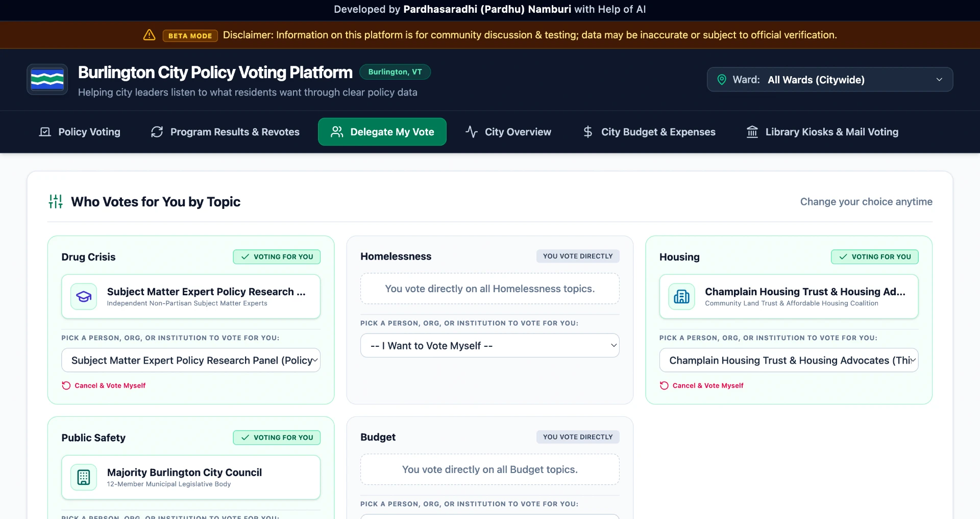Click 'Community Land Trust & Affordable Housing Coalition' subtitle
The height and width of the screenshot is (519, 980).
792,303
